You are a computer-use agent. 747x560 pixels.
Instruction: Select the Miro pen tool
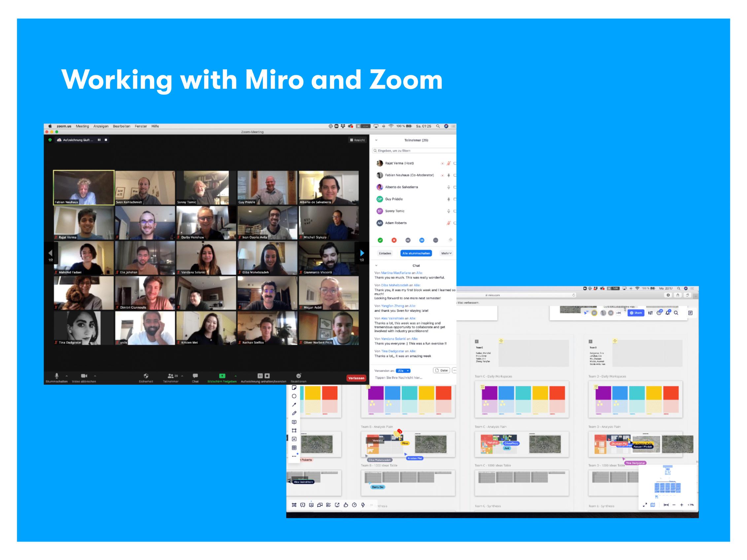pos(294,413)
